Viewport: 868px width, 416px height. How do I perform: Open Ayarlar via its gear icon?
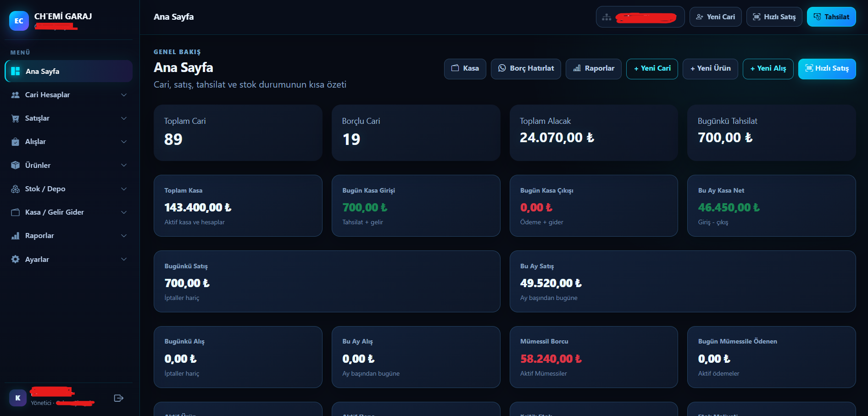pos(15,259)
